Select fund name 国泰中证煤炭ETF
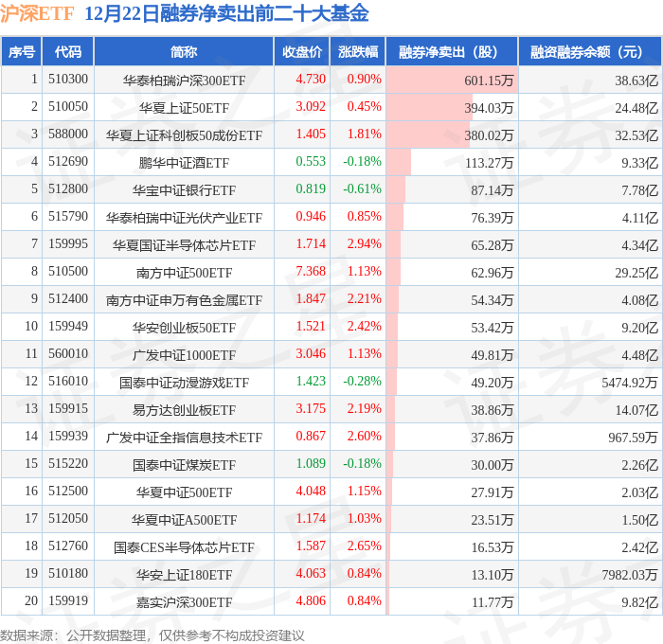This screenshot has width=663, height=644. (184, 465)
